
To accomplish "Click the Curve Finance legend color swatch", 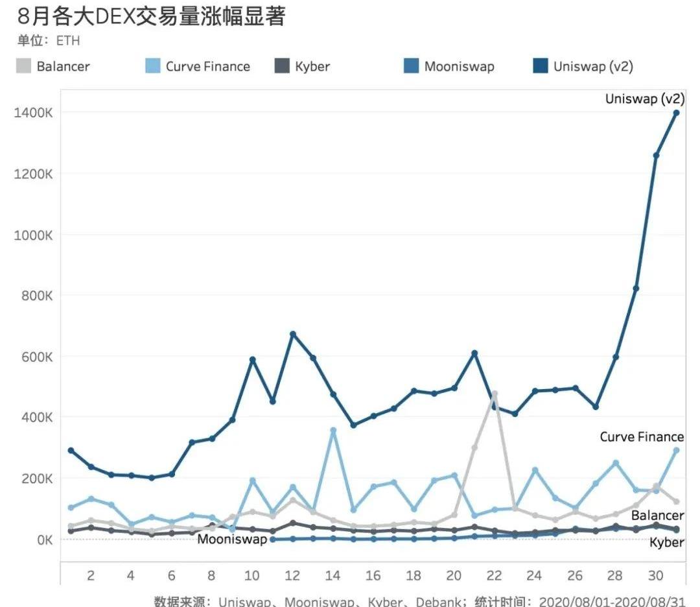I will click(x=152, y=66).
